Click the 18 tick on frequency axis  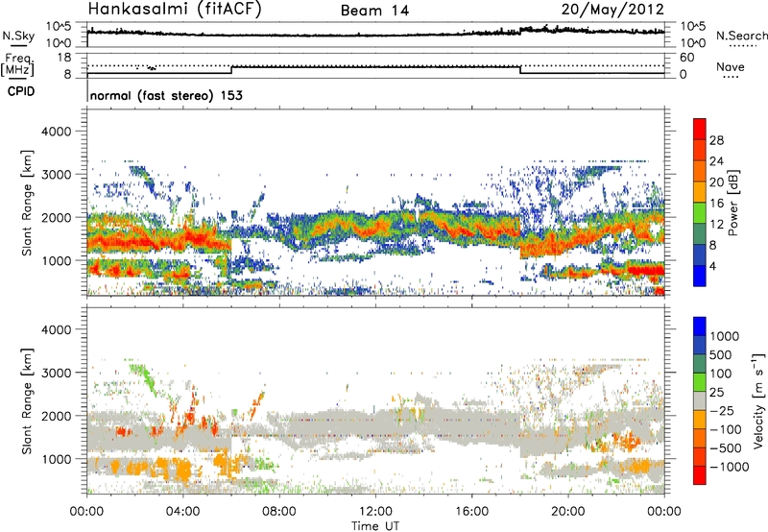[64, 58]
